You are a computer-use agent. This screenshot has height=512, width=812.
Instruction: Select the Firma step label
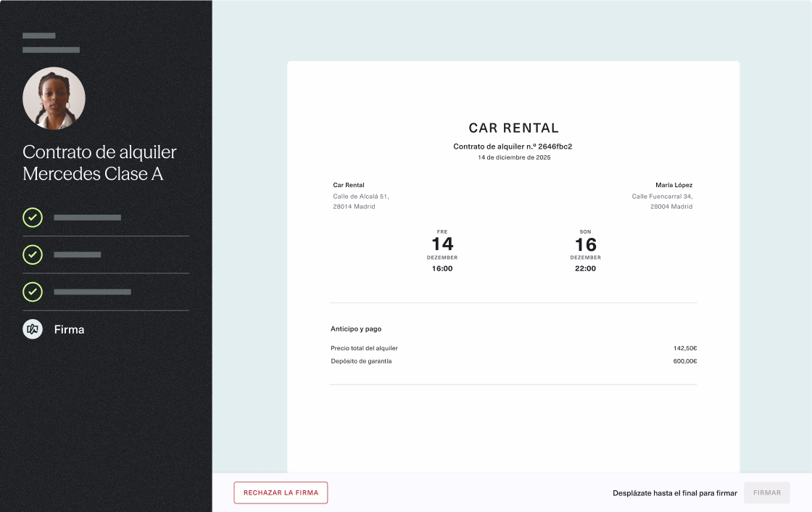(69, 329)
